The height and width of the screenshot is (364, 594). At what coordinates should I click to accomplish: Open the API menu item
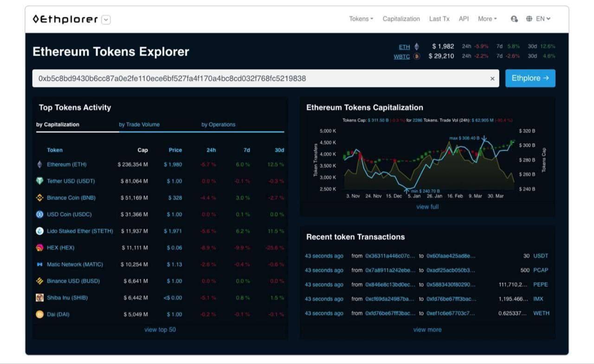pyautogui.click(x=464, y=19)
